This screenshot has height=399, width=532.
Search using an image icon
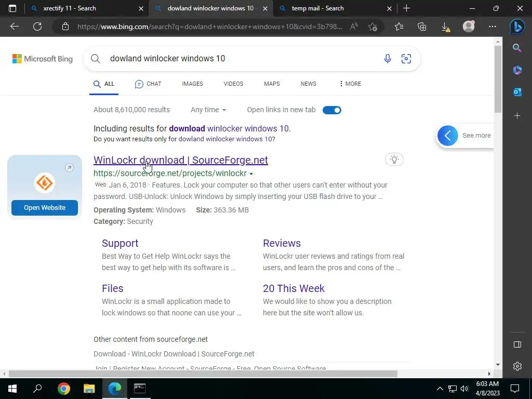point(406,58)
